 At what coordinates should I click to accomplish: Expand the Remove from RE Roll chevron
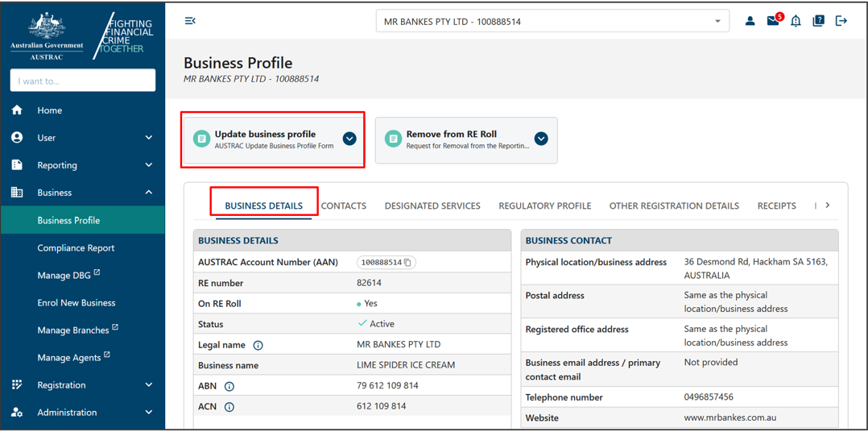click(541, 139)
